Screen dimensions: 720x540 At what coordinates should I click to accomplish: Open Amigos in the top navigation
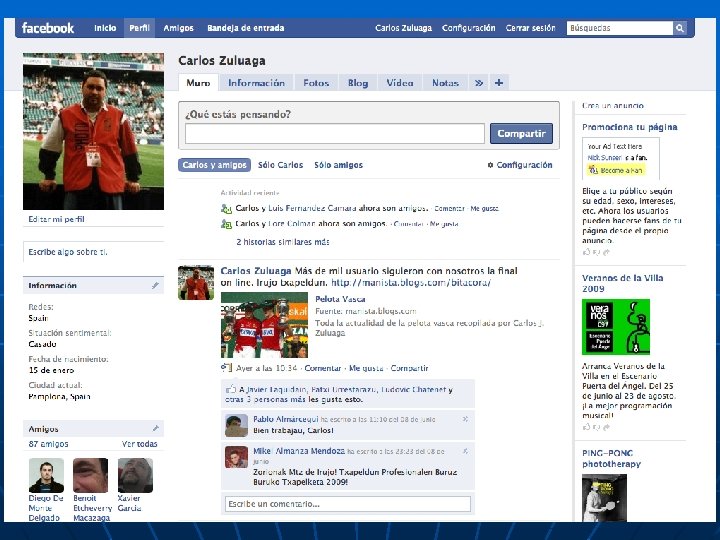pos(179,28)
